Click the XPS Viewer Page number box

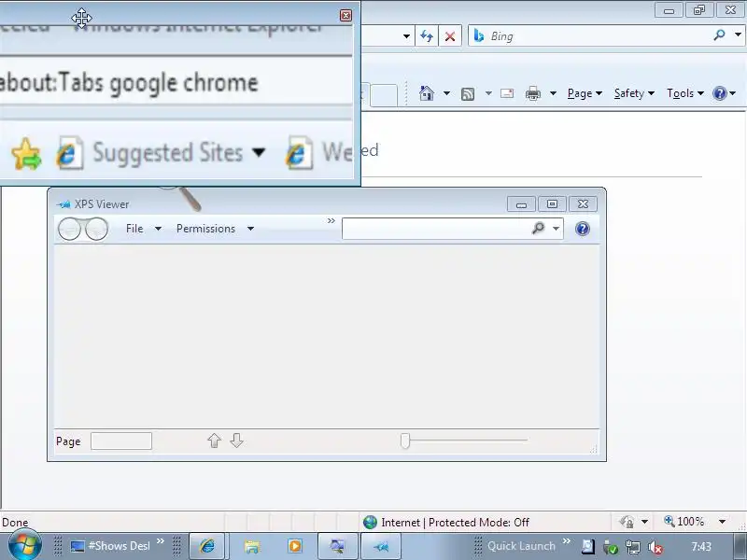(x=121, y=441)
